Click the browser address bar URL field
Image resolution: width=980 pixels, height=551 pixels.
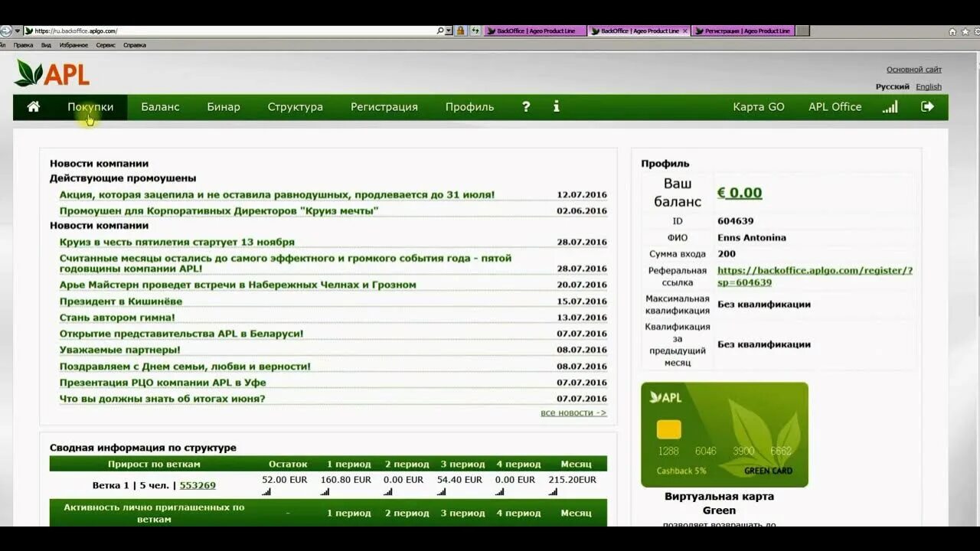(x=230, y=31)
